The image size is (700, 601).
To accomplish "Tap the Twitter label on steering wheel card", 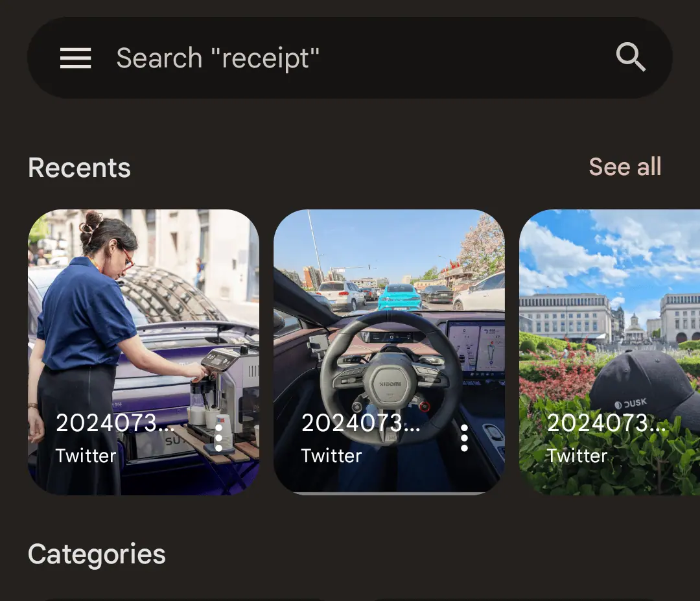I will coord(331,456).
